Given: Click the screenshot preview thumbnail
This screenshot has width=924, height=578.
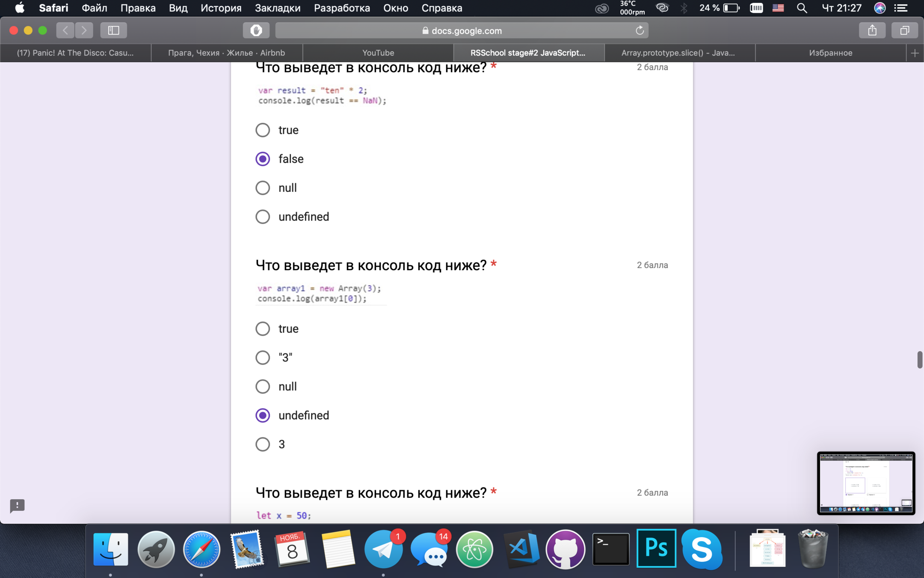Looking at the screenshot, I should (866, 483).
